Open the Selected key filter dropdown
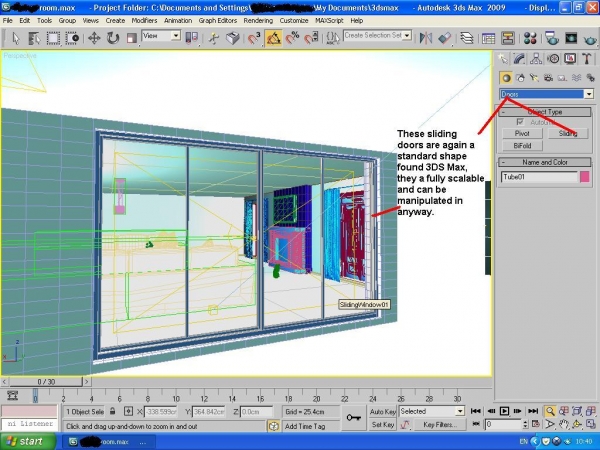The image size is (600, 450). 432,411
